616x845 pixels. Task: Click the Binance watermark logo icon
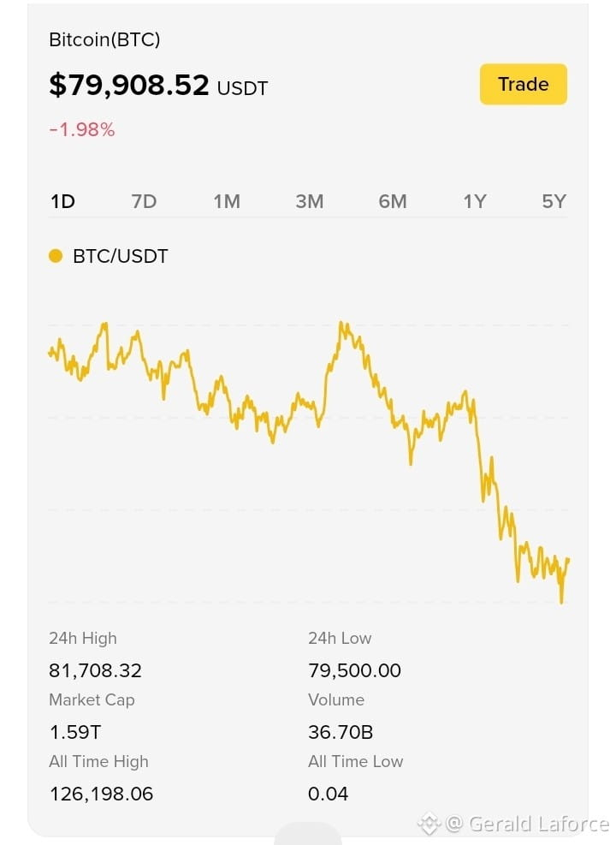pos(429,824)
